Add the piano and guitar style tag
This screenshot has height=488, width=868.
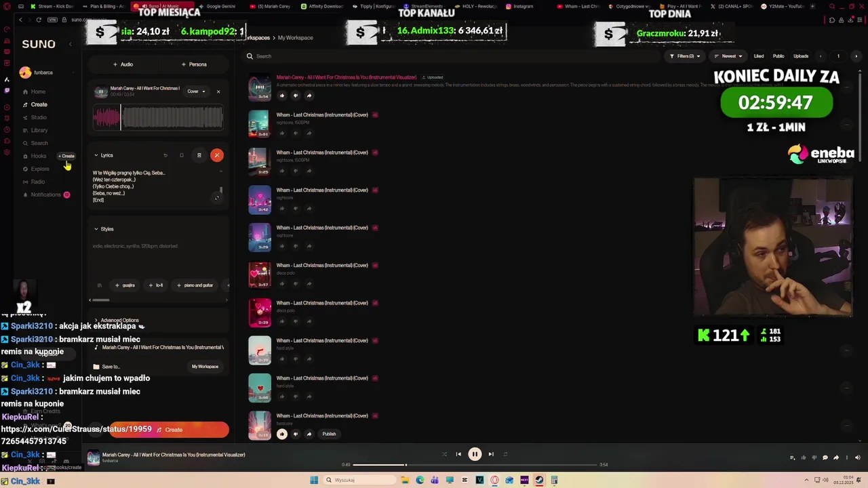pyautogui.click(x=195, y=285)
